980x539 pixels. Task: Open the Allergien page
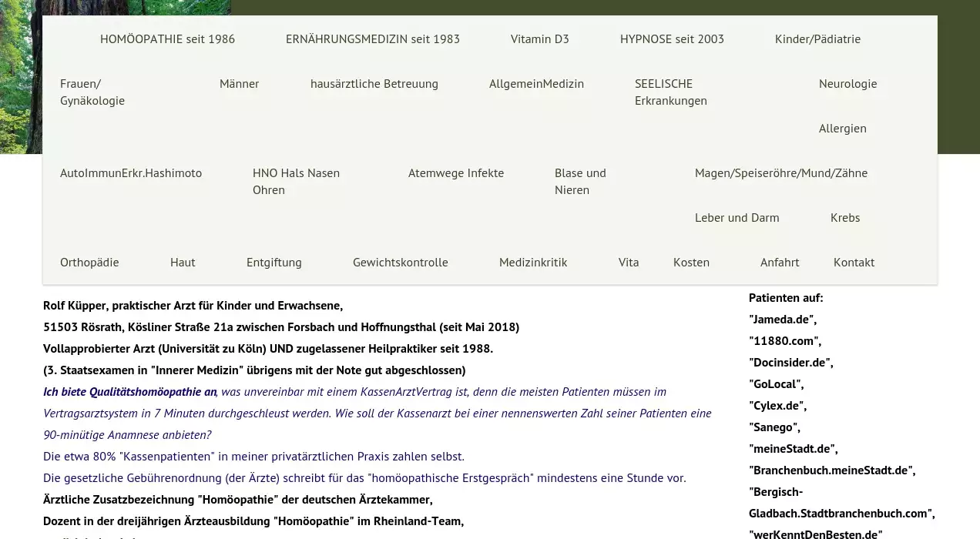[842, 129]
